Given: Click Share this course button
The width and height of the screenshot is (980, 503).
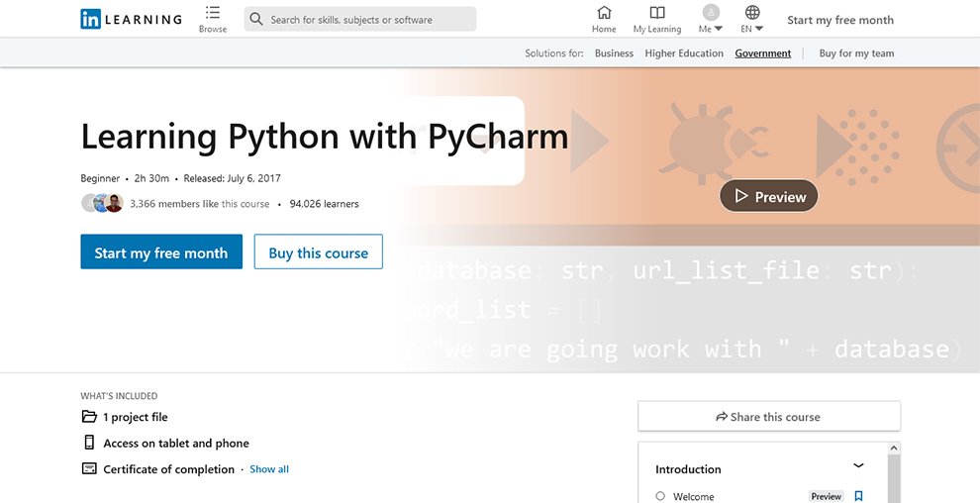Looking at the screenshot, I should point(769,416).
